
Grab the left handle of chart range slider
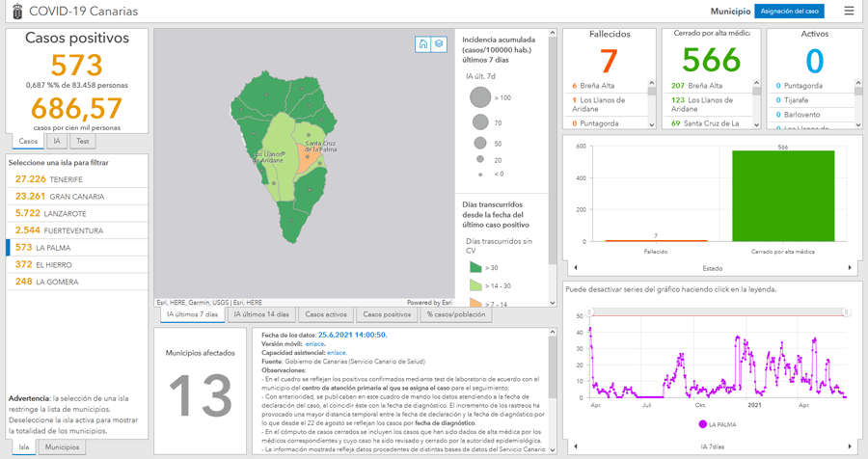point(590,312)
